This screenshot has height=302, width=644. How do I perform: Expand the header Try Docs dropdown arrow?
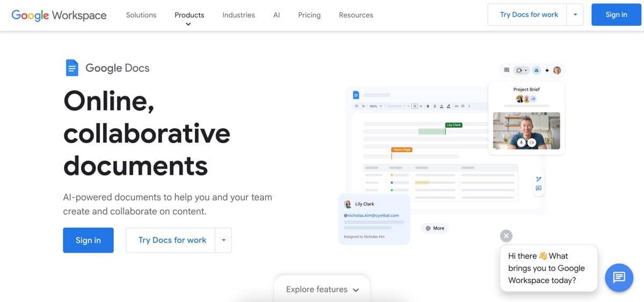(575, 15)
